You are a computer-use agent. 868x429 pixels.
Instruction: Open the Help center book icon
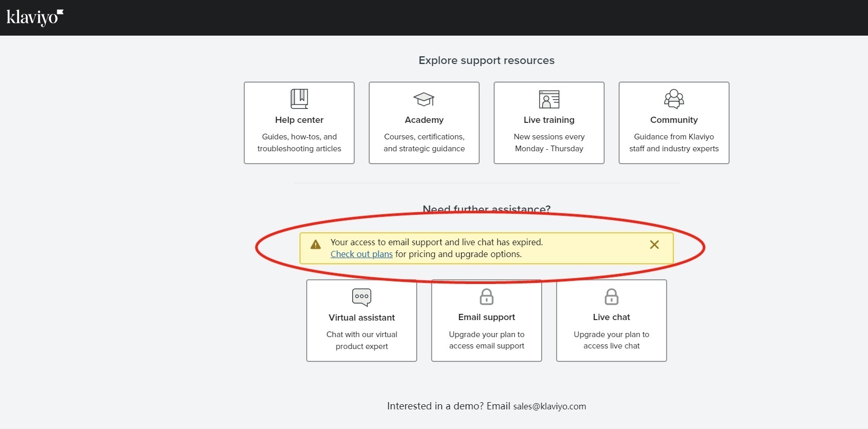point(299,99)
